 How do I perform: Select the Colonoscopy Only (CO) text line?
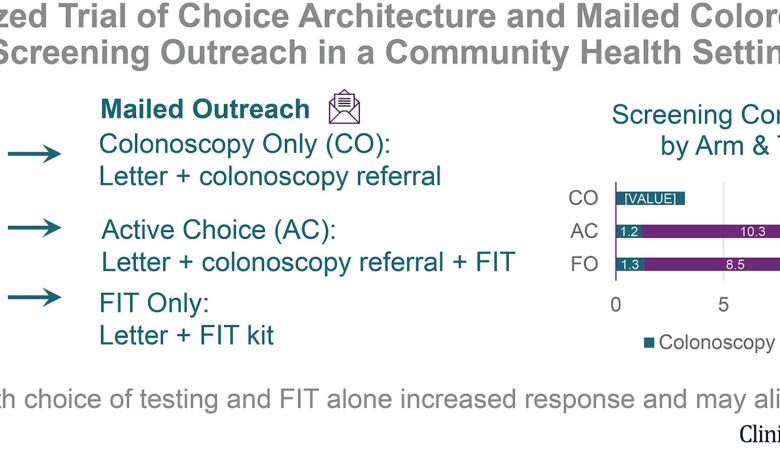tap(245, 144)
